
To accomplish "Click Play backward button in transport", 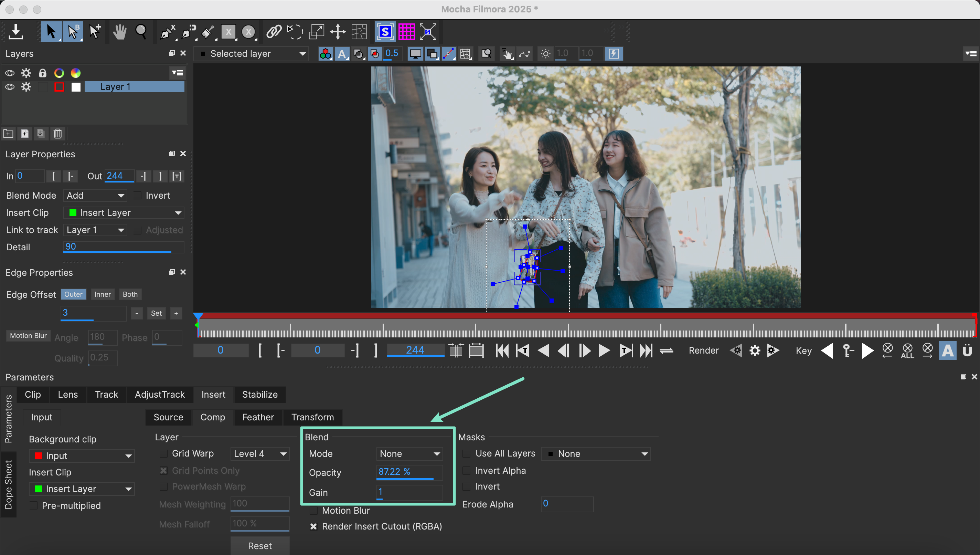I will pyautogui.click(x=544, y=350).
